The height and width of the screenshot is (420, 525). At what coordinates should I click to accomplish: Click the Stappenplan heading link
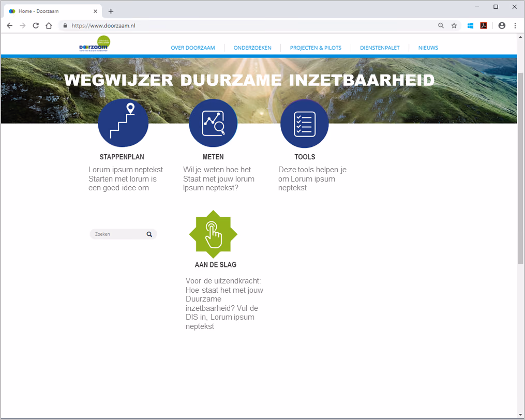122,157
